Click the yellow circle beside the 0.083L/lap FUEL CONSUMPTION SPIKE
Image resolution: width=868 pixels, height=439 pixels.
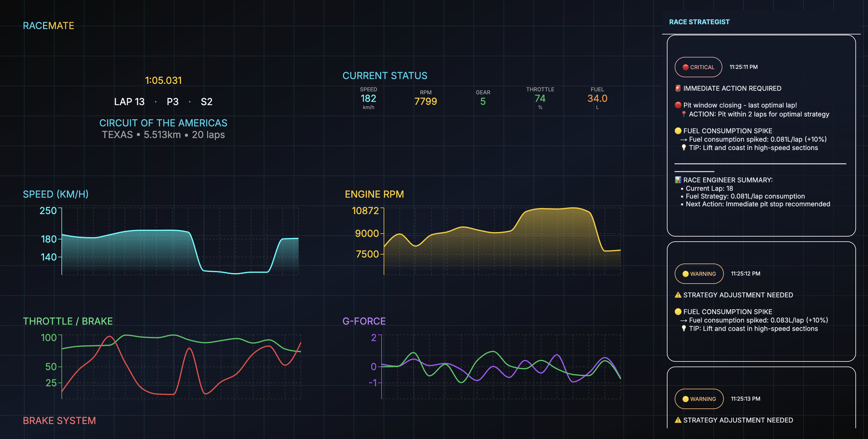pyautogui.click(x=678, y=312)
